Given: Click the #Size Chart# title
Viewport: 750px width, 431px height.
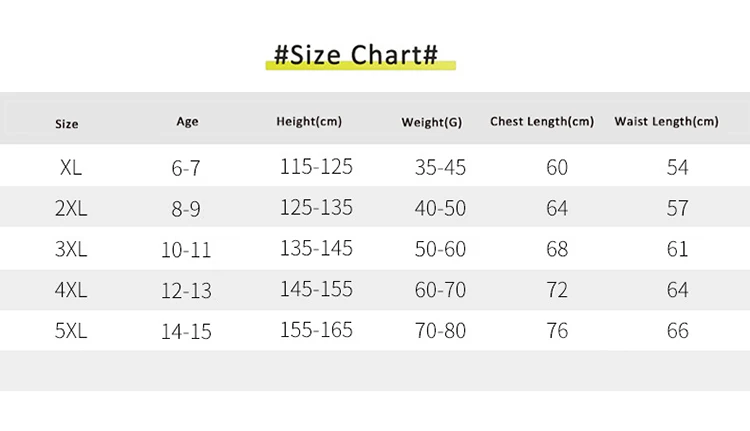Looking at the screenshot, I should pos(356,55).
